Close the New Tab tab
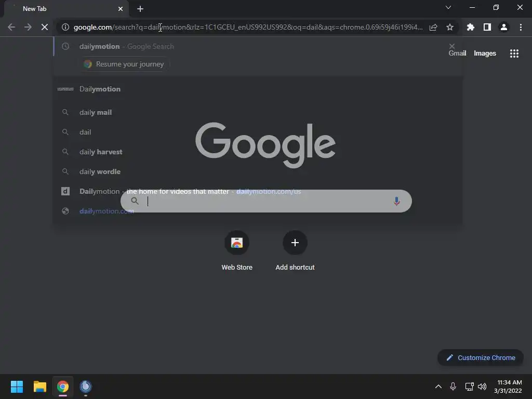This screenshot has width=532, height=399. click(x=121, y=9)
